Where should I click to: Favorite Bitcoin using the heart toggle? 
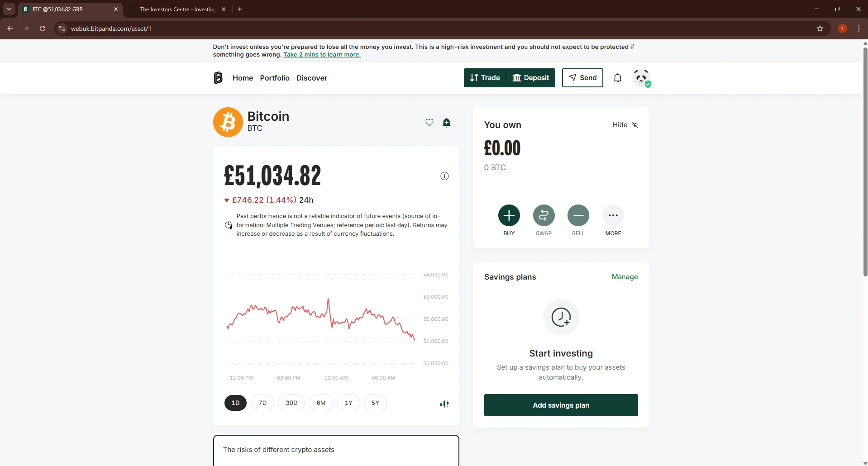[429, 122]
